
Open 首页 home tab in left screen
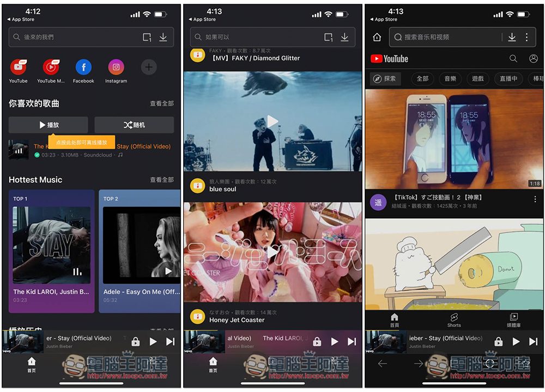tap(32, 365)
